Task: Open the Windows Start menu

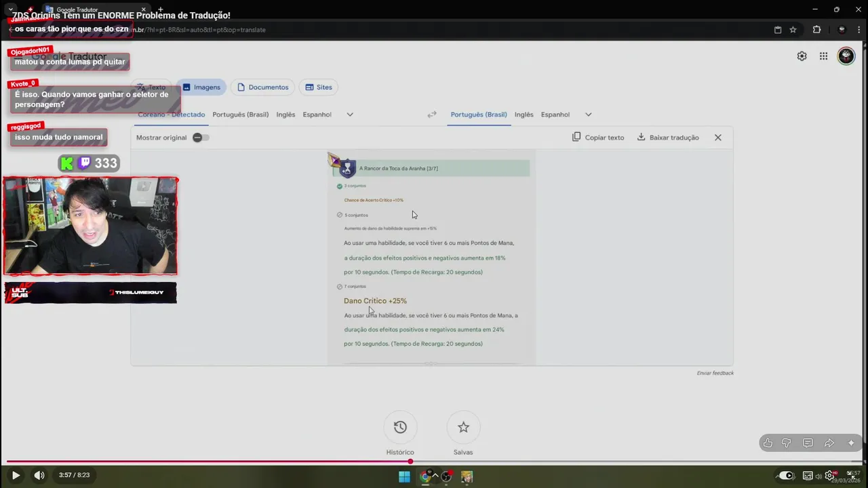Action: pyautogui.click(x=404, y=476)
